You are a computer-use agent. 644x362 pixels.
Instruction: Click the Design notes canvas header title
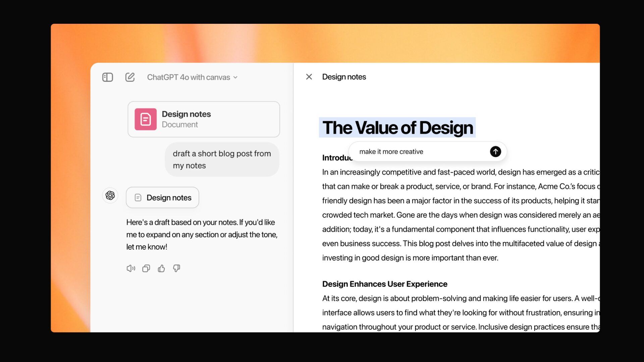344,77
